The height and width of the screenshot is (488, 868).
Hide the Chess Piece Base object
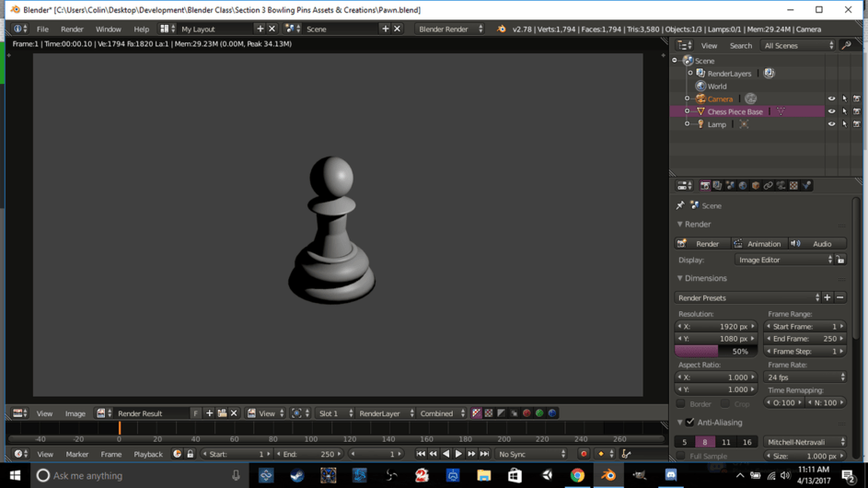click(x=831, y=111)
